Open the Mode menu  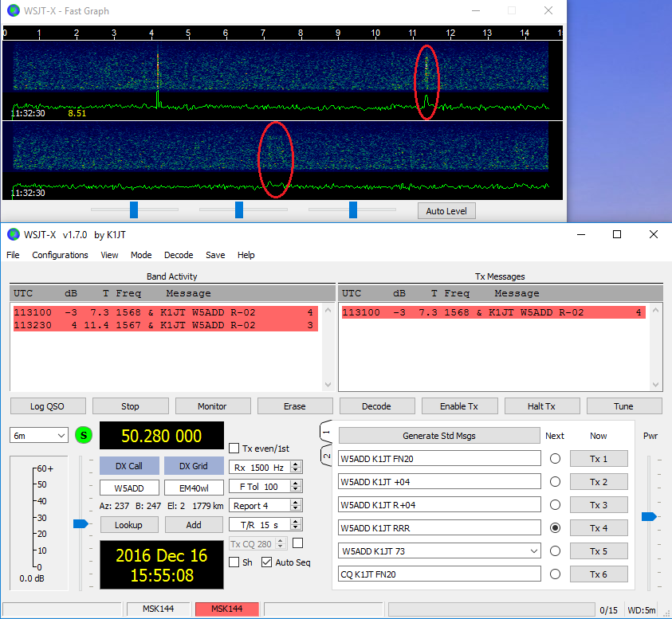click(141, 255)
